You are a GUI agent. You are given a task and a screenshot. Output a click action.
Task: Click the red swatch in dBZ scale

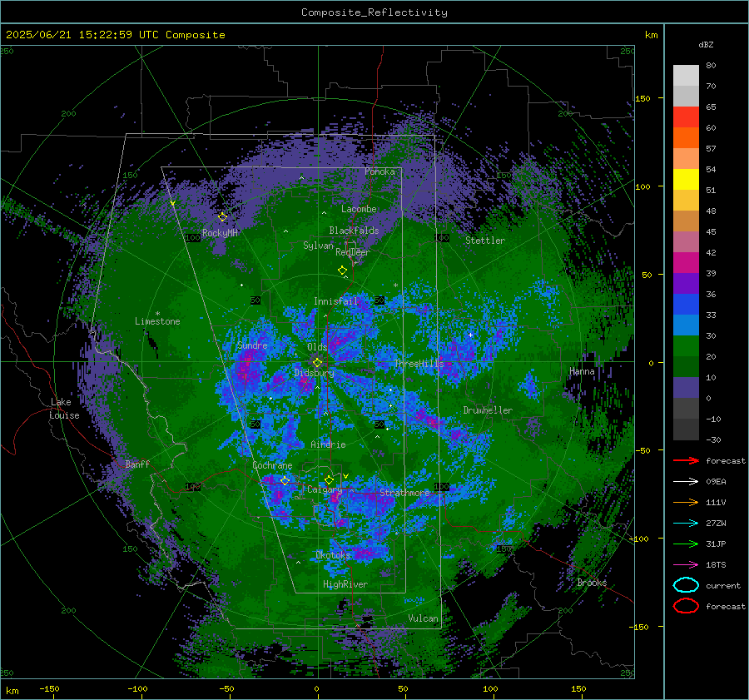click(686, 117)
